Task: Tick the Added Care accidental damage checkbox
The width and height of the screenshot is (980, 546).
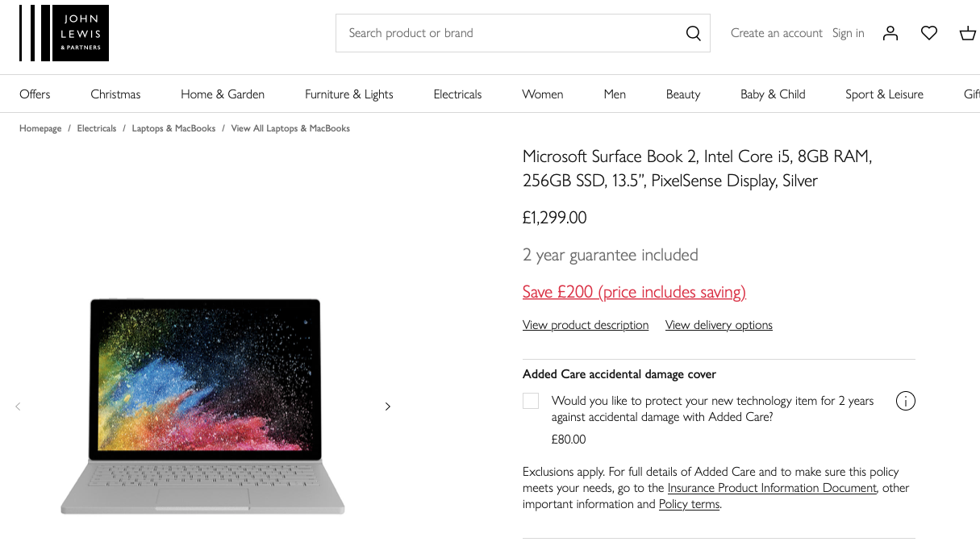Action: 531,401
